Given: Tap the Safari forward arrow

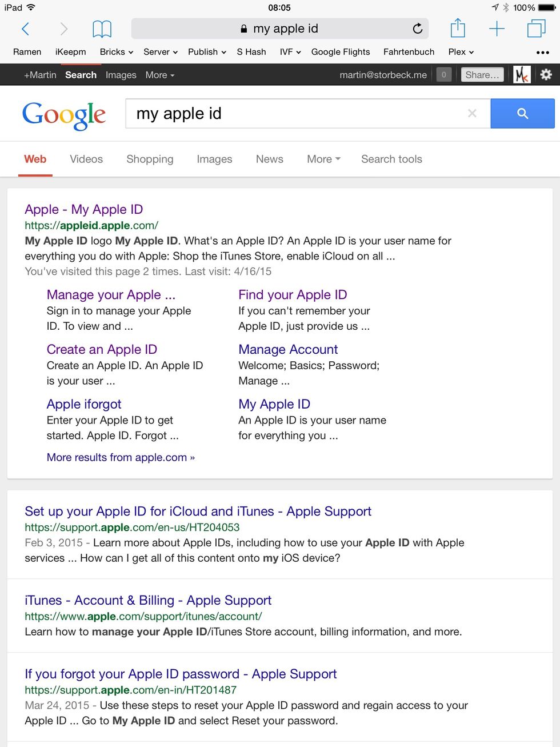Looking at the screenshot, I should pyautogui.click(x=64, y=29).
